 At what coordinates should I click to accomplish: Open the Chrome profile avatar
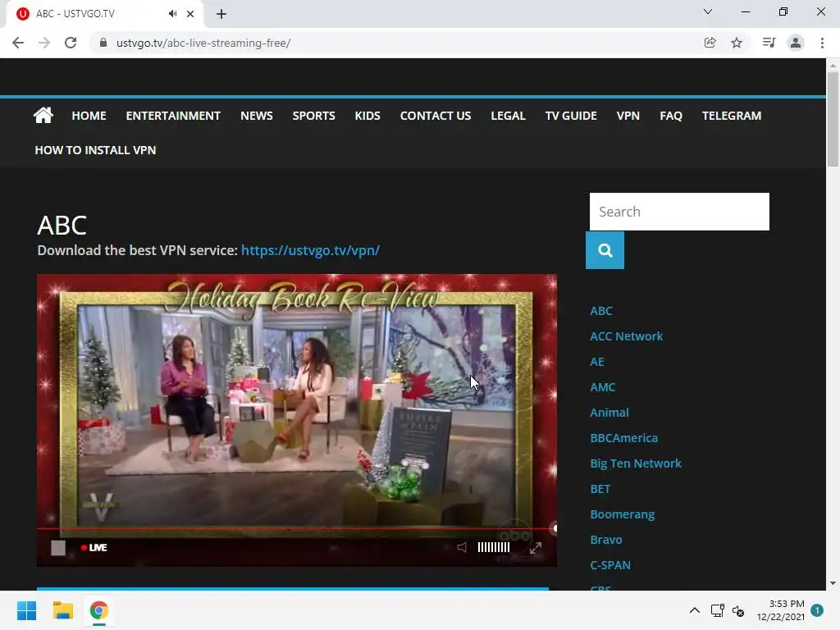tap(796, 43)
